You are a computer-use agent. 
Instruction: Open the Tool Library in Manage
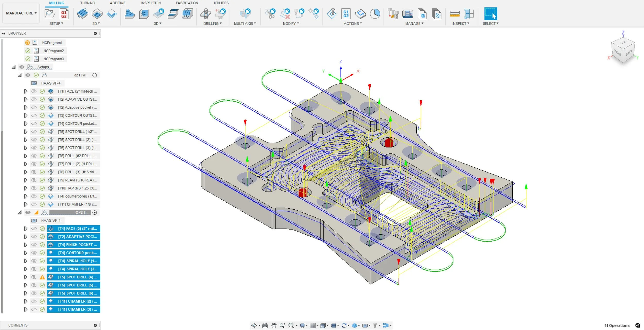click(x=393, y=14)
